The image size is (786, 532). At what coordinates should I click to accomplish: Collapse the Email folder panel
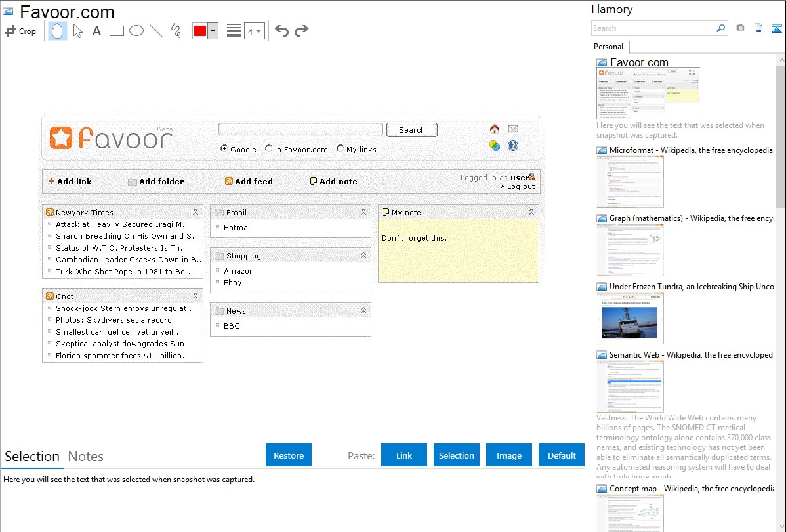click(x=363, y=212)
